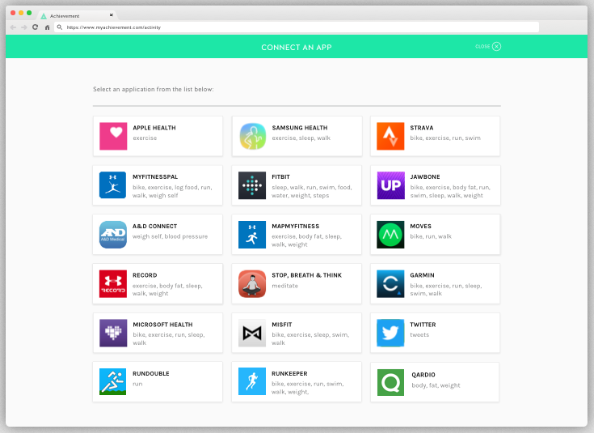Viewport: 594px width, 433px height.
Task: Choose the Stop, Breath & Think meditation icon
Action: (252, 284)
